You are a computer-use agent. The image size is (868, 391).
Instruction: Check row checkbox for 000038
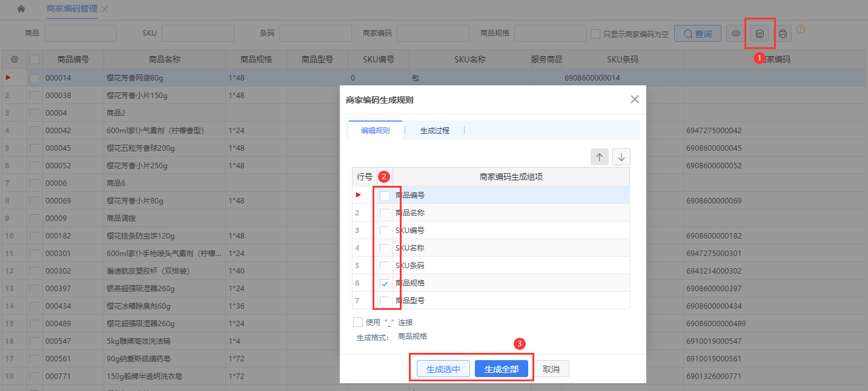coord(35,96)
